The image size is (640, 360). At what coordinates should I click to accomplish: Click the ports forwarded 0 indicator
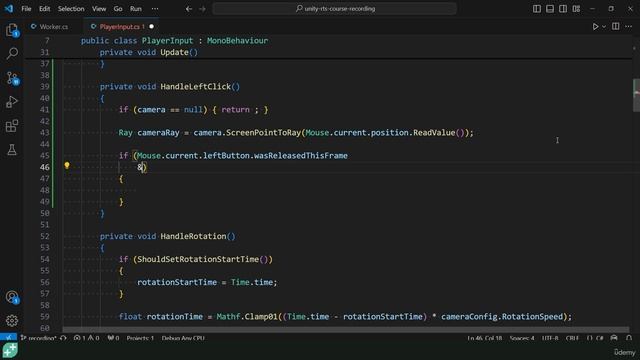coord(113,338)
